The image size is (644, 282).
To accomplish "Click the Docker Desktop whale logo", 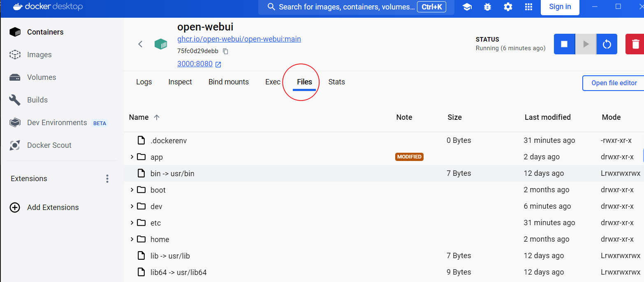I will pos(18,7).
